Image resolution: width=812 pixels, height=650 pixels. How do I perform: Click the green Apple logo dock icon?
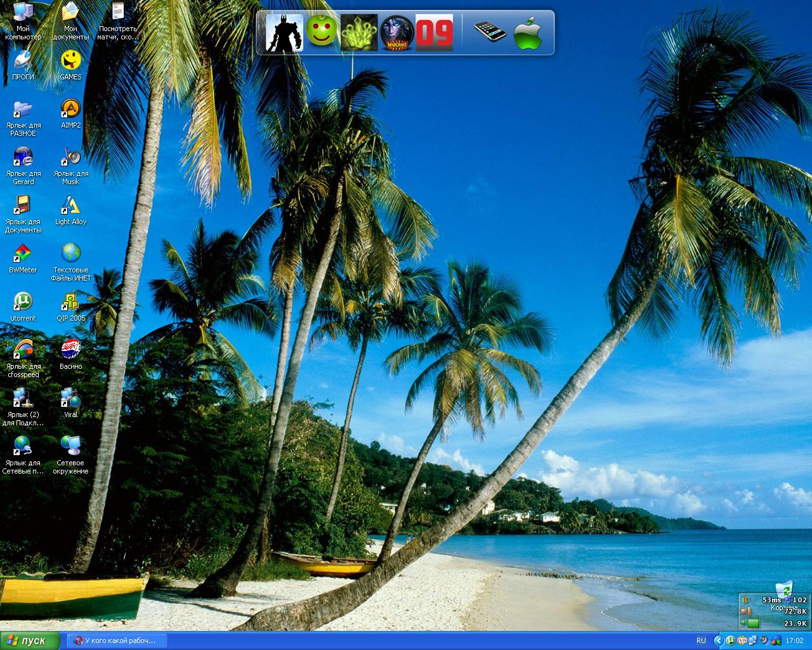(528, 32)
